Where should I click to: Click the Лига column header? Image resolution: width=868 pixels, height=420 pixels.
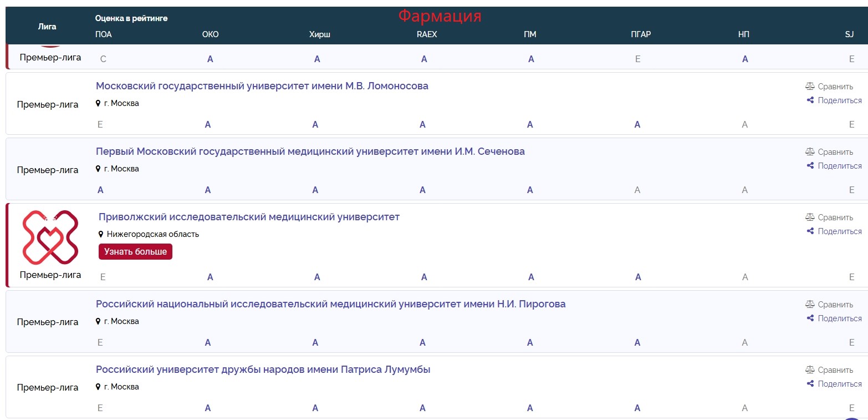coord(47,26)
